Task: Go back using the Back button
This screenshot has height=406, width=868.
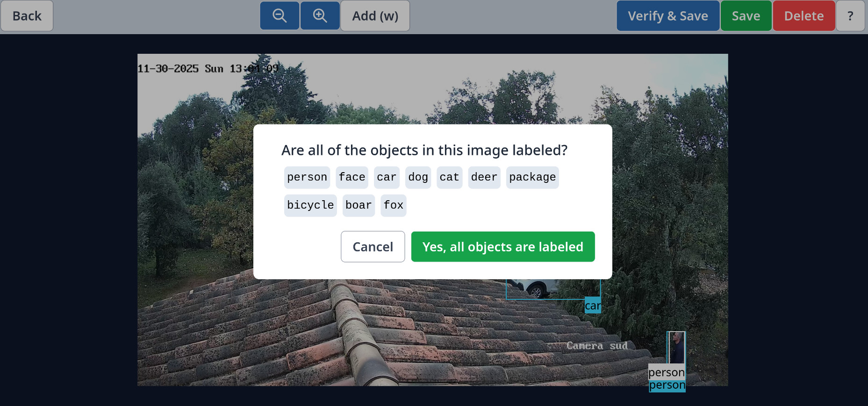Action: click(x=27, y=16)
